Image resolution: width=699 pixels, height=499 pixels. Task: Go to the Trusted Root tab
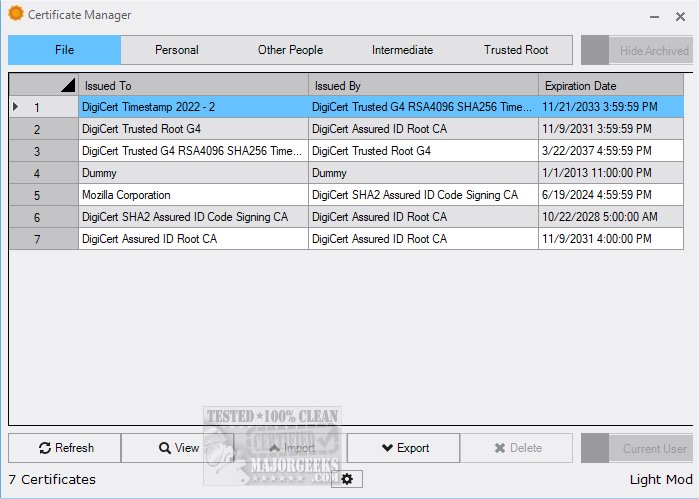[x=516, y=50]
